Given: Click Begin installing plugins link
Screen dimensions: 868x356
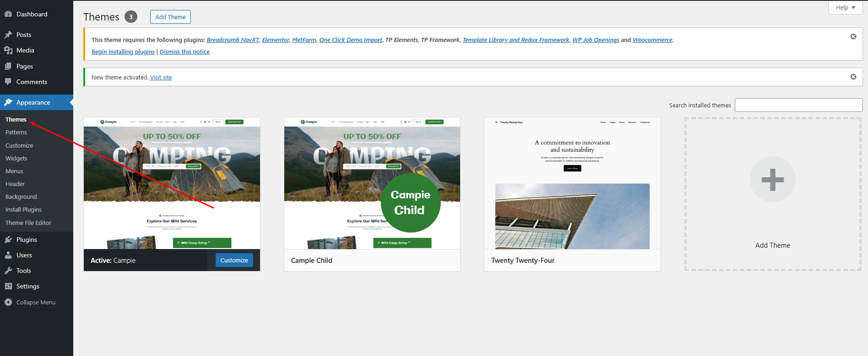Looking at the screenshot, I should (123, 52).
